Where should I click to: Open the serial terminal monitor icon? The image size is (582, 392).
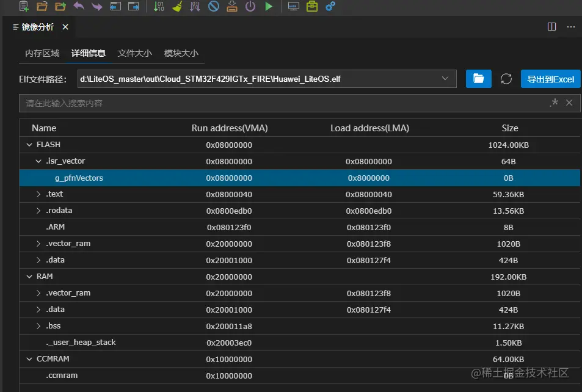coord(294,6)
